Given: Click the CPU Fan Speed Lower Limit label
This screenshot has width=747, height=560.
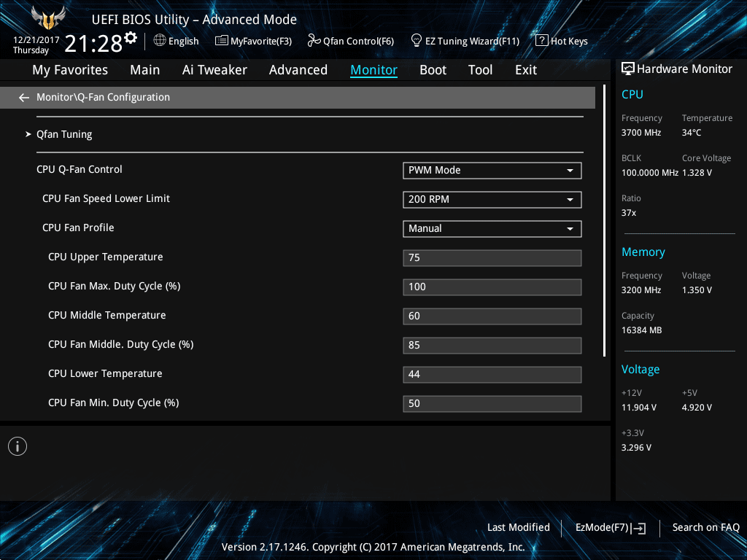Looking at the screenshot, I should tap(107, 198).
